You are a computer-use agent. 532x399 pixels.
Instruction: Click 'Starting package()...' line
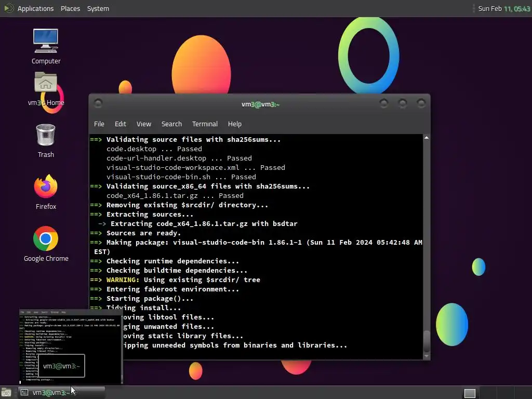[150, 299]
